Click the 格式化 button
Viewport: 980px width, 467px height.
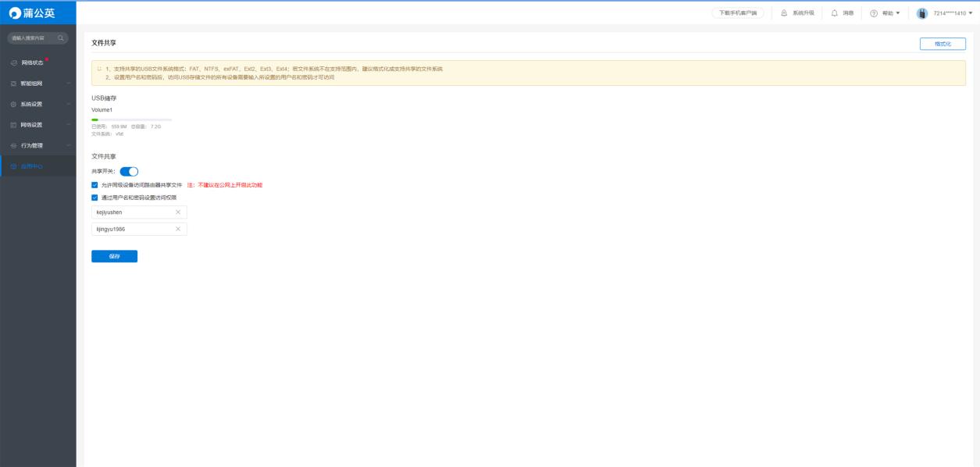click(x=943, y=44)
